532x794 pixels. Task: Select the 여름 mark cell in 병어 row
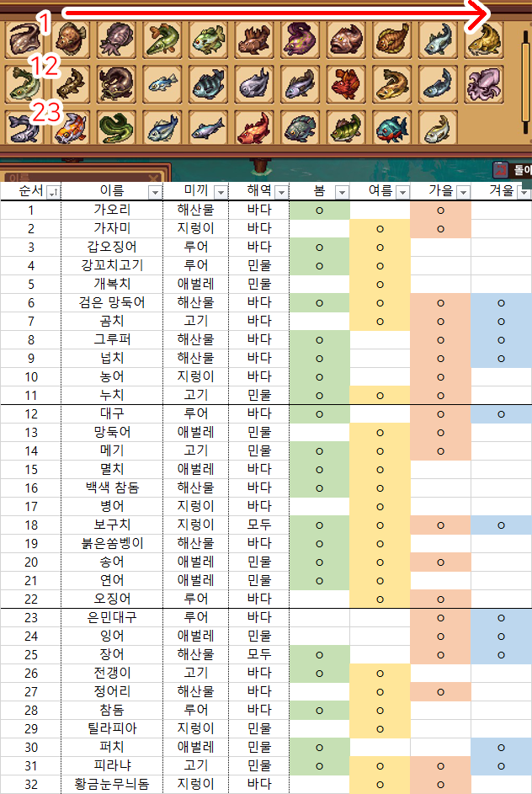(380, 506)
